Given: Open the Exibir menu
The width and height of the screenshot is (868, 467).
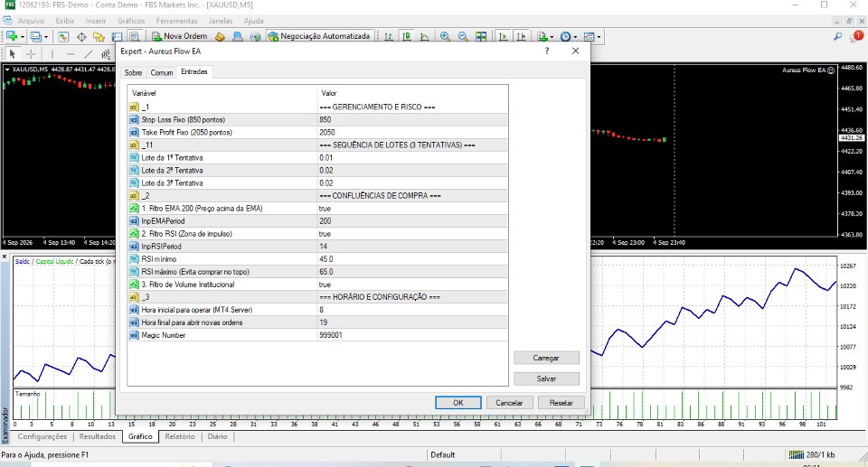Looking at the screenshot, I should (x=65, y=21).
